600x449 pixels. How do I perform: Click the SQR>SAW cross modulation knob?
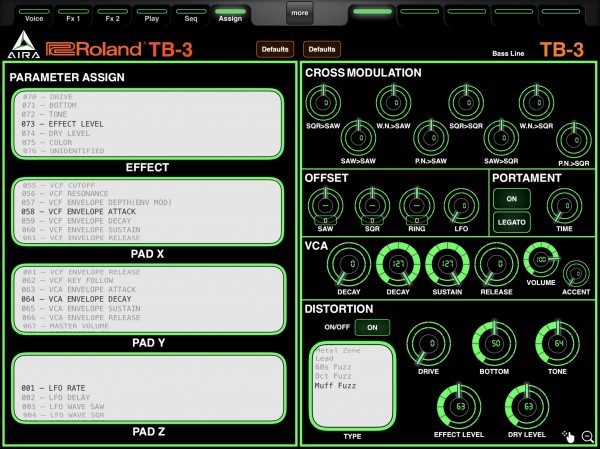323,102
